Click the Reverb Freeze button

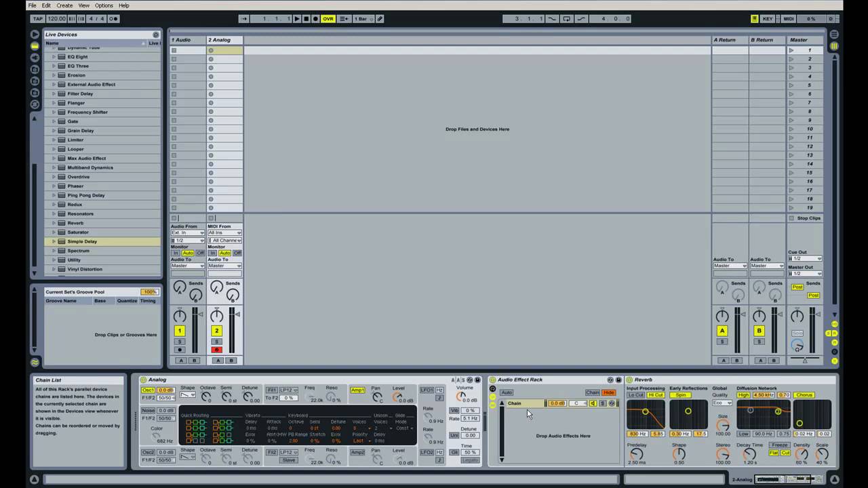(779, 445)
